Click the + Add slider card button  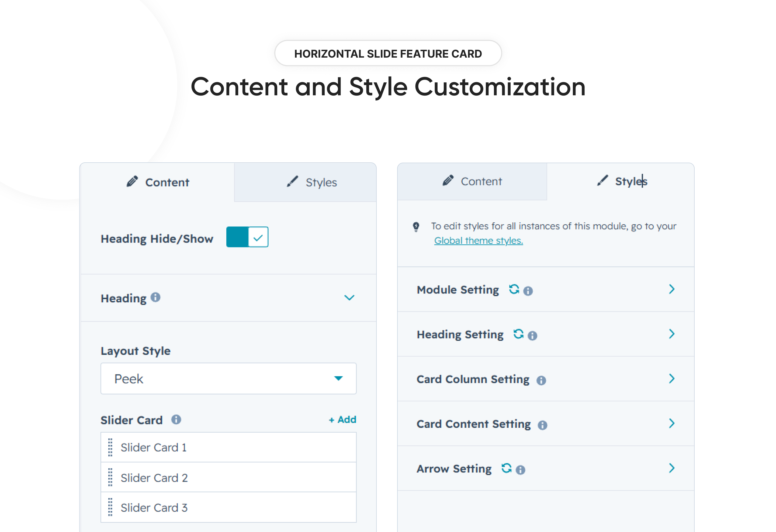point(342,419)
